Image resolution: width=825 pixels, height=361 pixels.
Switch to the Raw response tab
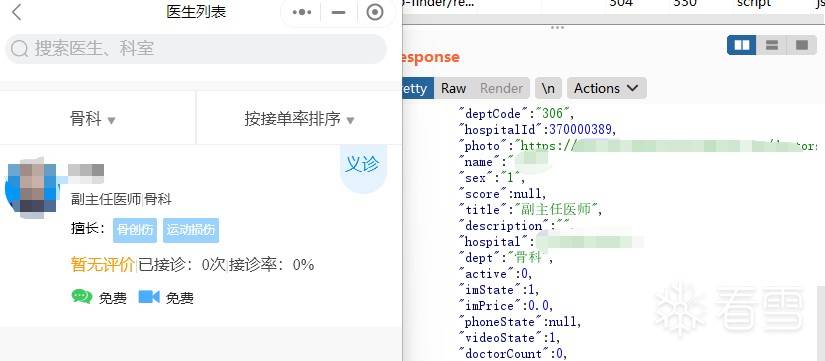(x=454, y=88)
